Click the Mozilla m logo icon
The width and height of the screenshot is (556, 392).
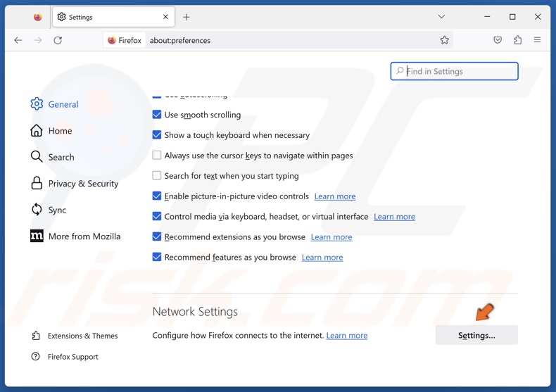pyautogui.click(x=37, y=236)
